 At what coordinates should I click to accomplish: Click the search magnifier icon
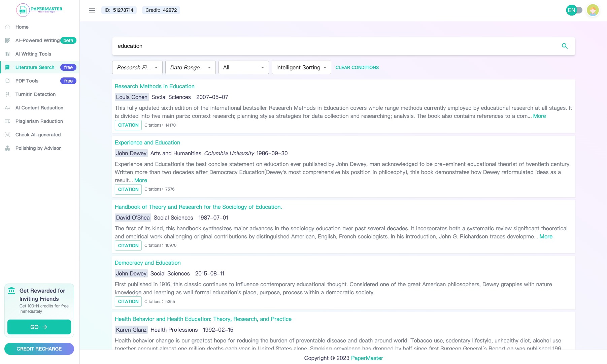[x=565, y=46]
